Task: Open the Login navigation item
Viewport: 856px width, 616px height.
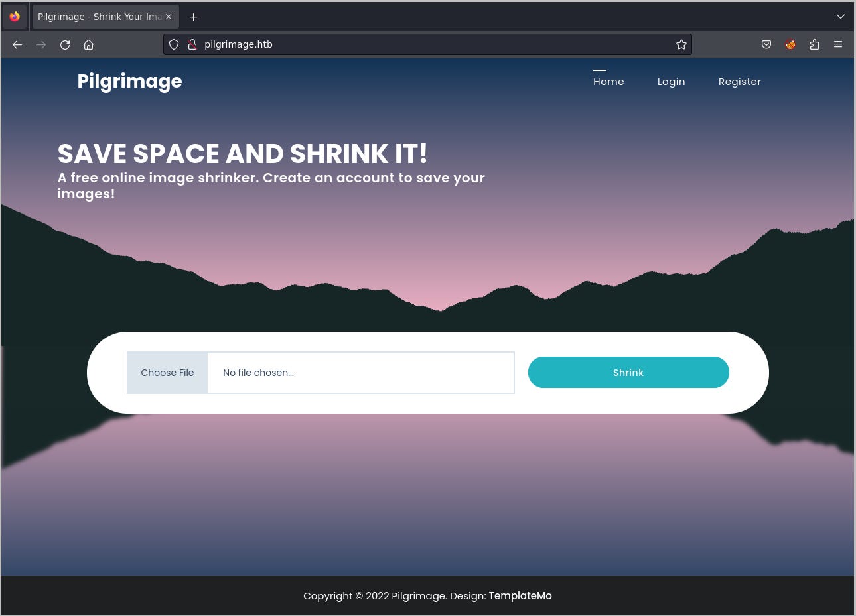Action: pos(671,81)
